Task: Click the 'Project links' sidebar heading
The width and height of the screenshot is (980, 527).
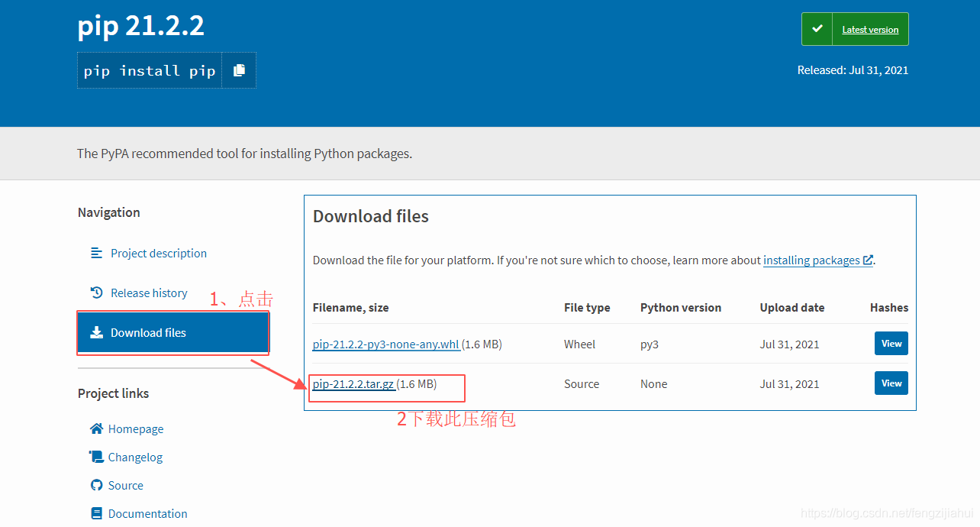Action: 114,393
